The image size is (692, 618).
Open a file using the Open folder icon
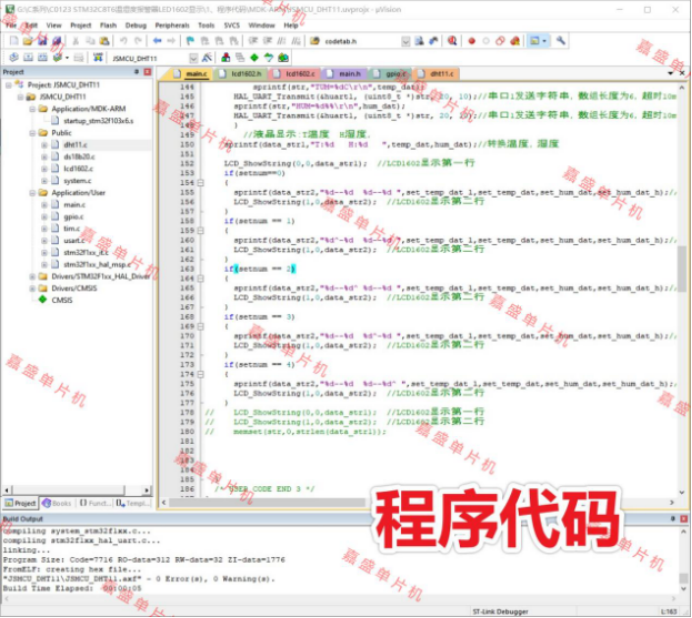28,41
